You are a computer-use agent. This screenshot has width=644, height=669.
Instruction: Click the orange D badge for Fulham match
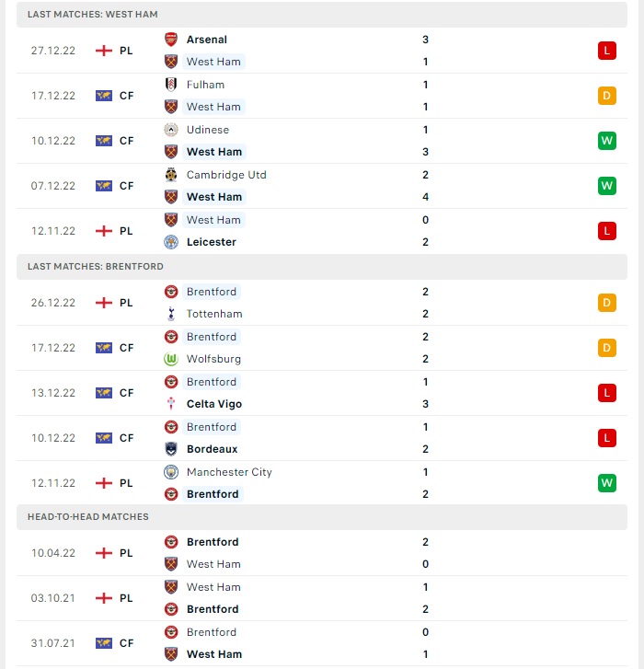[x=607, y=96]
